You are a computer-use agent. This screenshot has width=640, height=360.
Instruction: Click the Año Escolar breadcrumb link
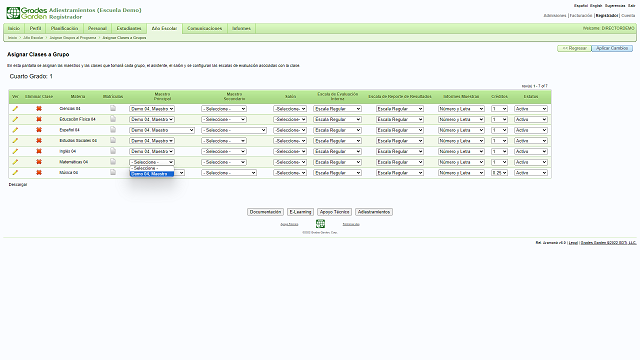coord(33,38)
